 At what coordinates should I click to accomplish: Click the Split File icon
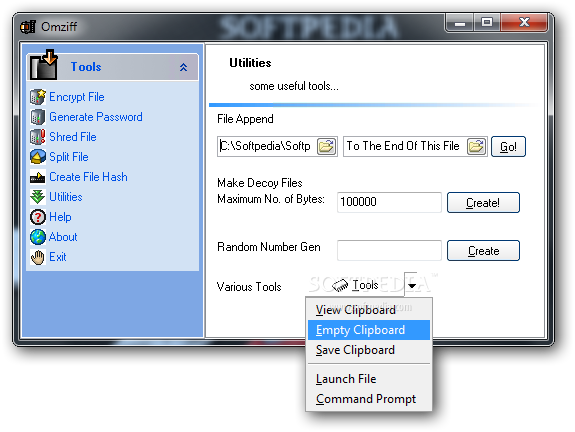coord(37,157)
